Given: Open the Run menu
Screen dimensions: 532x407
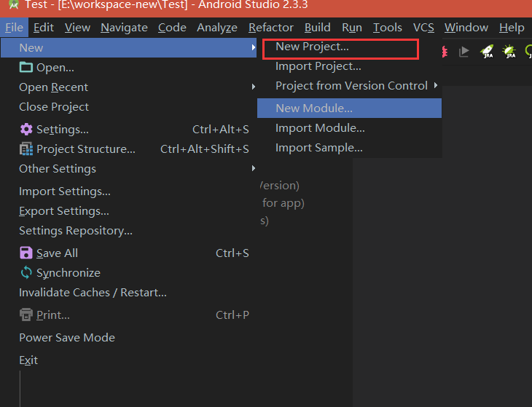Looking at the screenshot, I should [352, 28].
